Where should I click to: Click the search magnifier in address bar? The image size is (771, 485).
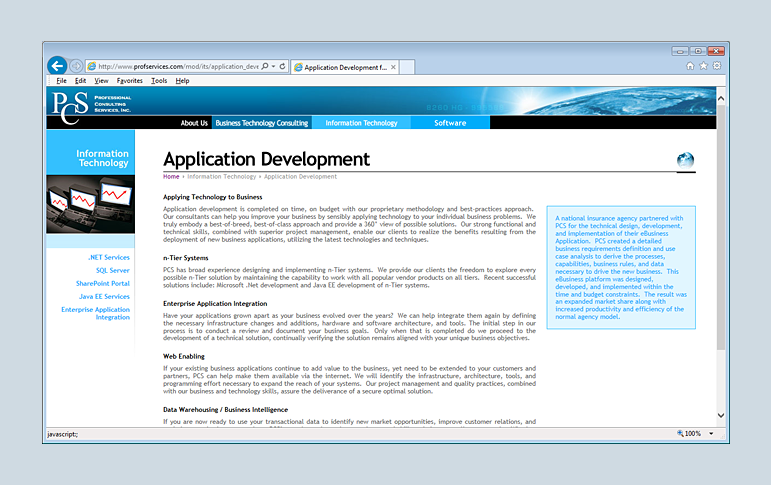click(x=264, y=66)
